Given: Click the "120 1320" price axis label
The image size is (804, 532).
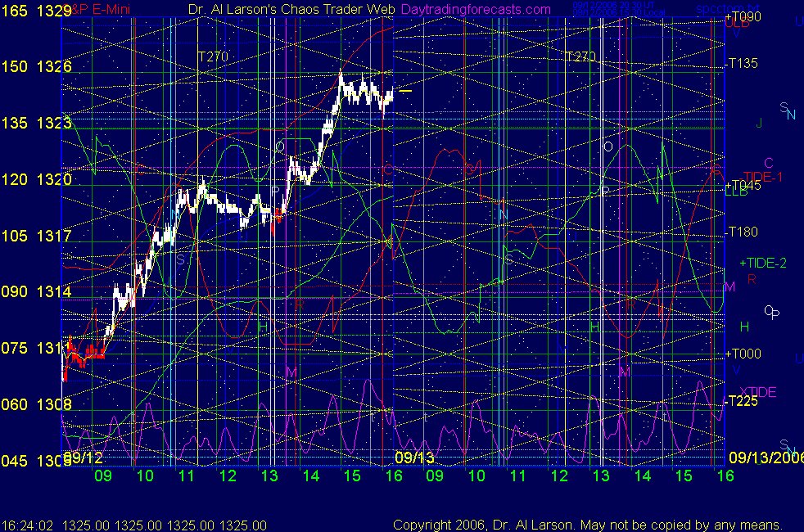Looking at the screenshot, I should point(36,179).
